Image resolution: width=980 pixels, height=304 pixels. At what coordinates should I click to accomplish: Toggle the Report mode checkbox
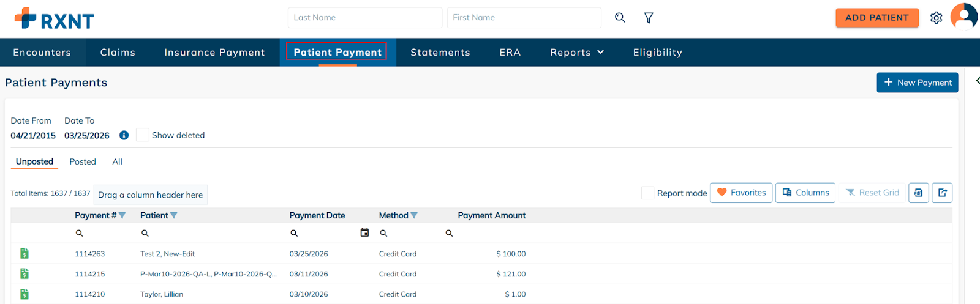pyautogui.click(x=647, y=193)
